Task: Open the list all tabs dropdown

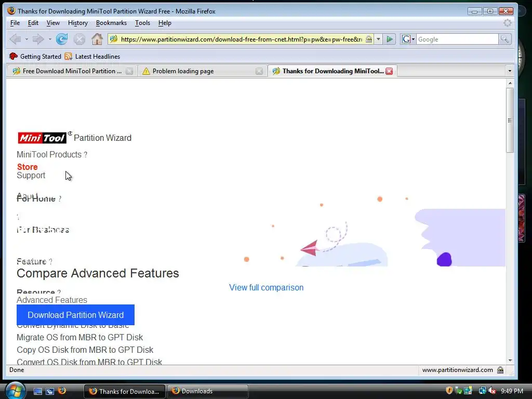Action: pyautogui.click(x=510, y=71)
